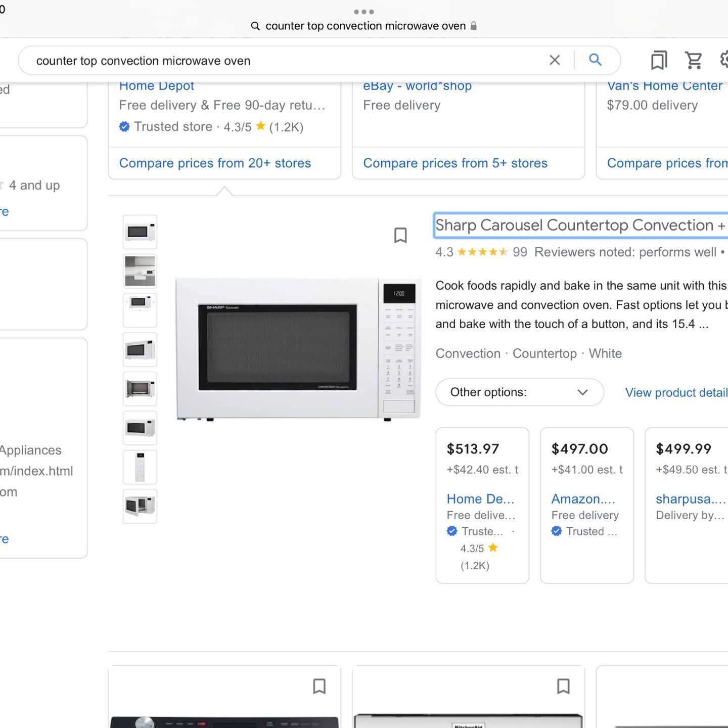
Task: Select the sixth product thumbnail
Action: point(140,428)
